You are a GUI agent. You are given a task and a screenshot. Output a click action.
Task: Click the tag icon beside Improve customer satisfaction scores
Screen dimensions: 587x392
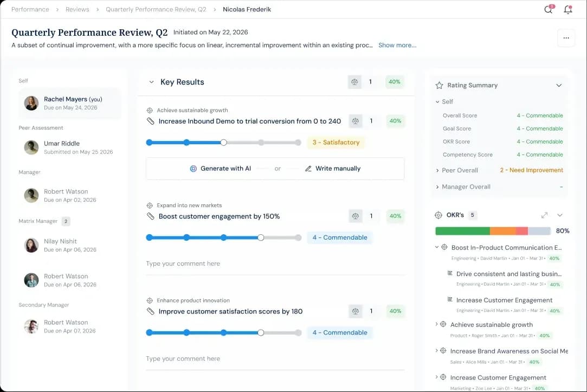[x=151, y=312]
